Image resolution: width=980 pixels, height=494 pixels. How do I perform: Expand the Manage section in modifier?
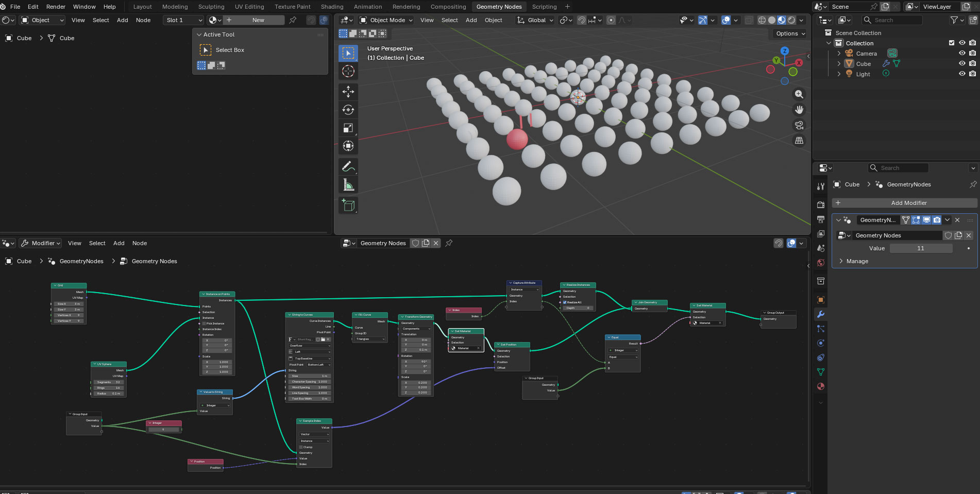point(857,261)
